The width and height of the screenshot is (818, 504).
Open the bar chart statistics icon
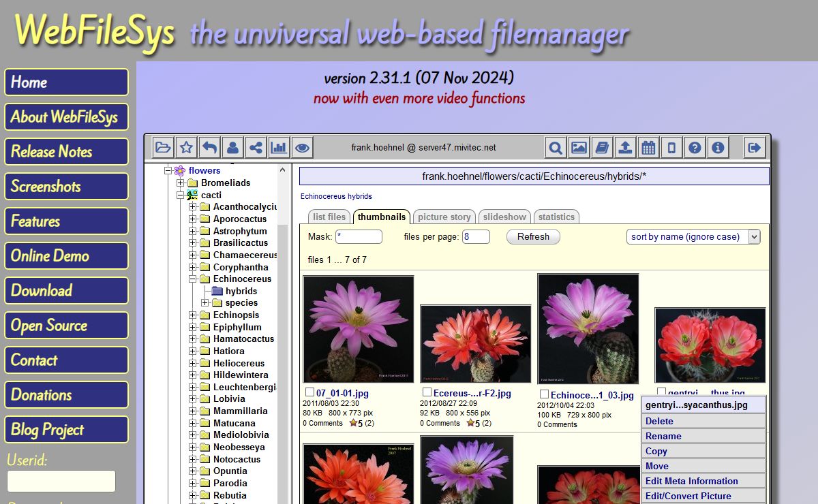279,147
